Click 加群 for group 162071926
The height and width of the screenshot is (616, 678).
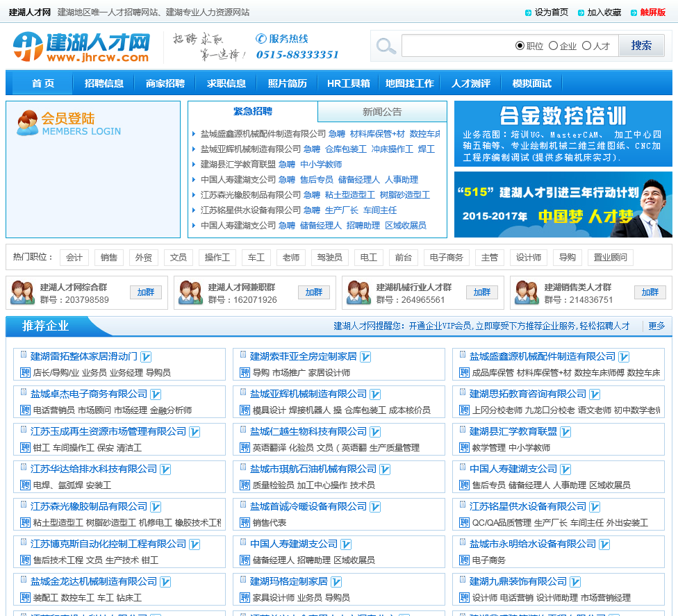314,292
